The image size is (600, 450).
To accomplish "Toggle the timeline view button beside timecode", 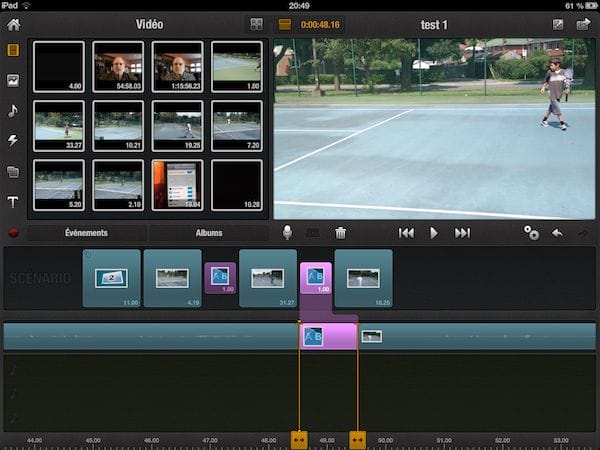I will [285, 24].
